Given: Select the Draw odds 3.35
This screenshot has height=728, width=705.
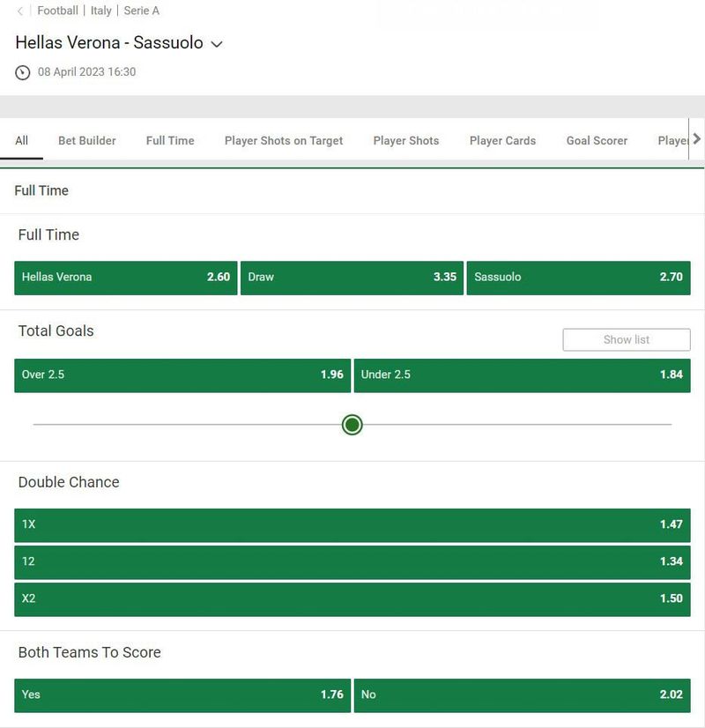Looking at the screenshot, I should [352, 278].
